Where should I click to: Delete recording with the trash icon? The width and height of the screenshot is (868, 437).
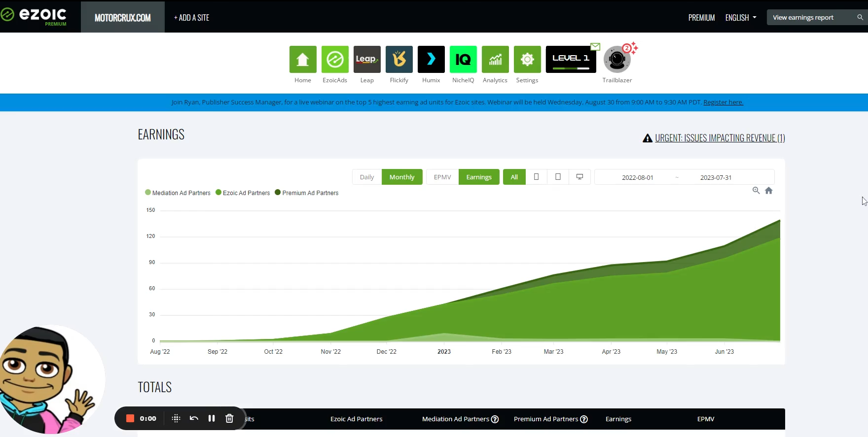pyautogui.click(x=229, y=418)
